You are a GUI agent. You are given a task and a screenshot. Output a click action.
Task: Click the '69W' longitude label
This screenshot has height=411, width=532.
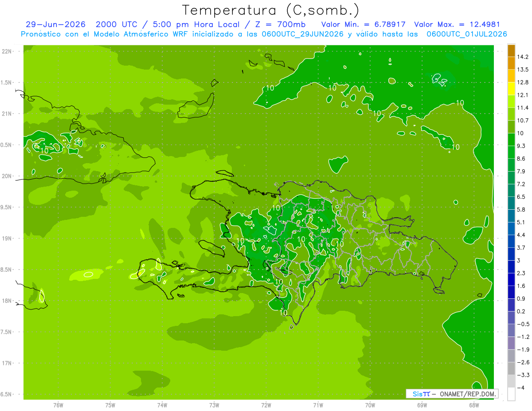(422, 405)
